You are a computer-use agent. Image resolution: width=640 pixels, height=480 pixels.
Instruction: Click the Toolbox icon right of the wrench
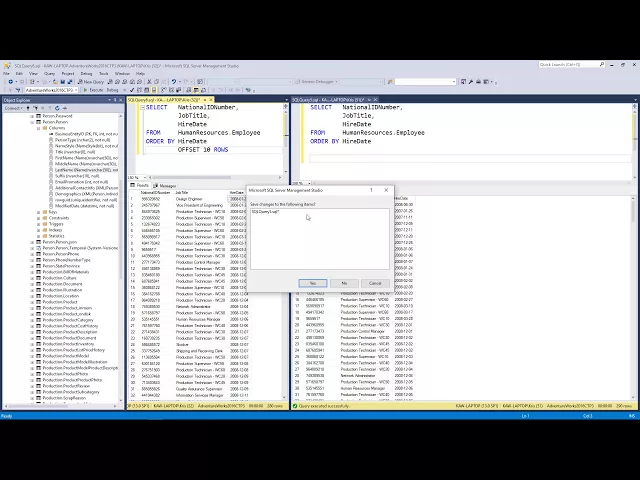(478, 82)
